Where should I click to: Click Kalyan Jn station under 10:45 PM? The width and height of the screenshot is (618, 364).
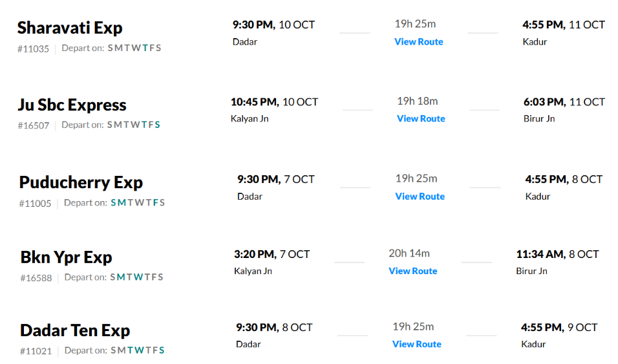[250, 119]
